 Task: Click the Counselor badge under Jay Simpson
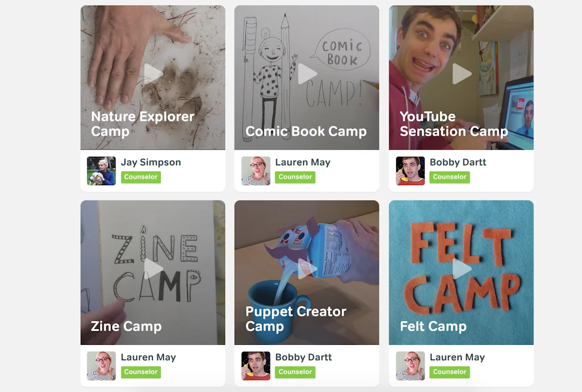141,177
